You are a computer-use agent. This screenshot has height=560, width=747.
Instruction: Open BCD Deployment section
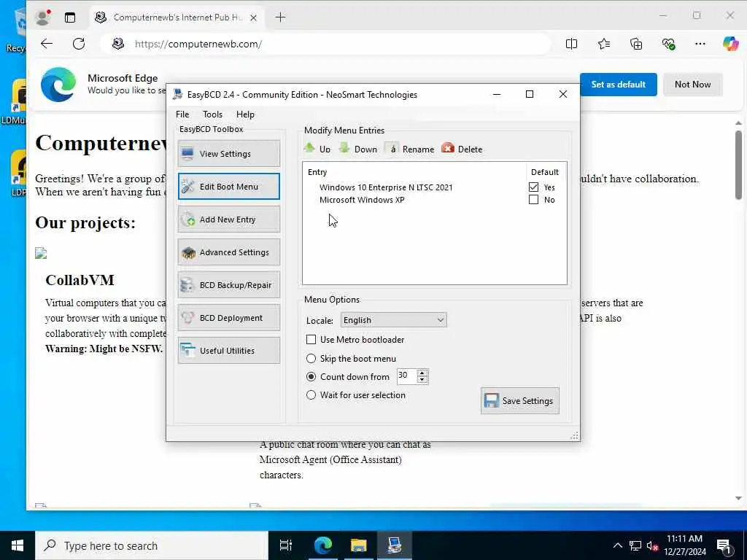[228, 318]
